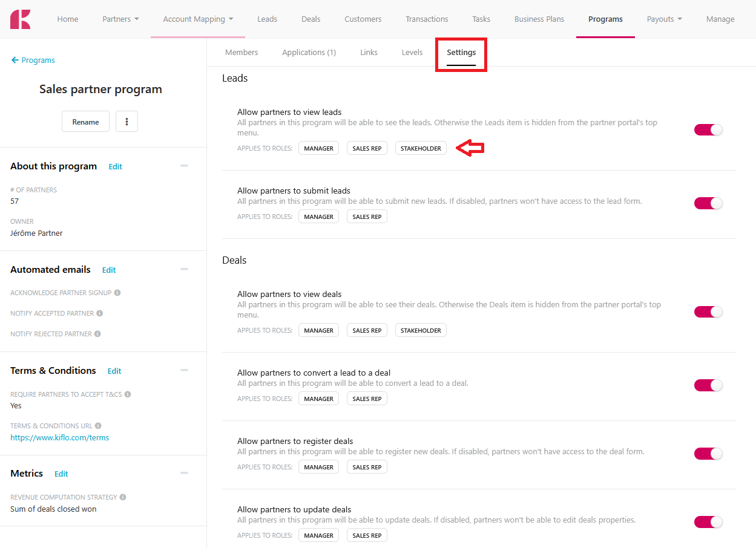Click the info icon beside Acknowledge Partner Signup
Screen dimensions: 756x548
(x=117, y=293)
